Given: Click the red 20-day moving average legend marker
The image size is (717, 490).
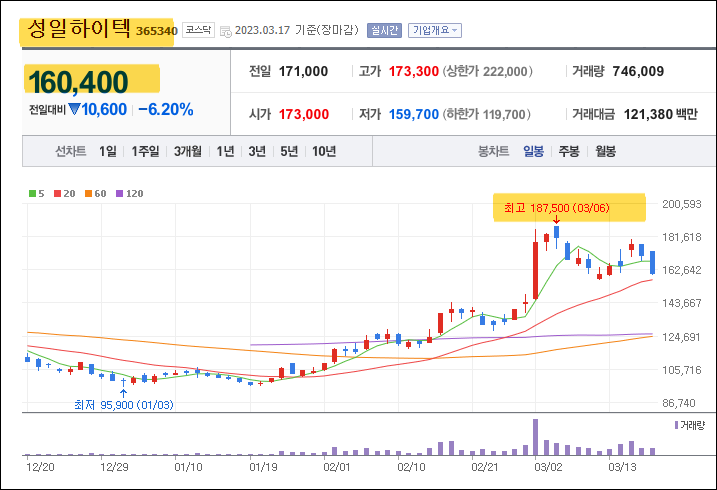Looking at the screenshot, I should pyautogui.click(x=57, y=192).
